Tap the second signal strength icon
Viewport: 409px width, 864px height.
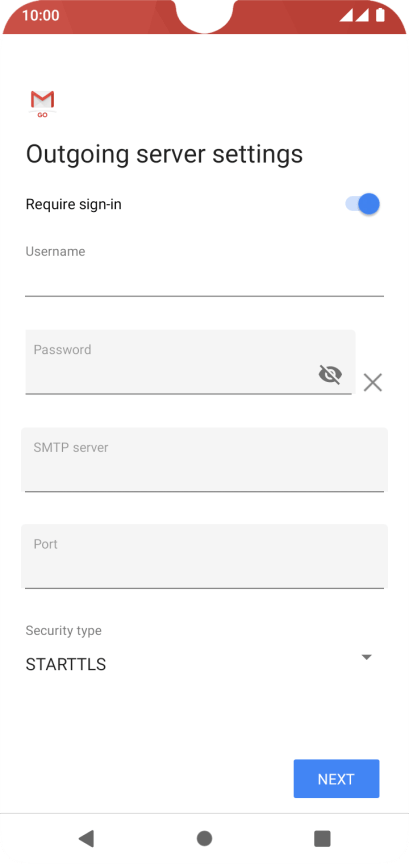[362, 15]
